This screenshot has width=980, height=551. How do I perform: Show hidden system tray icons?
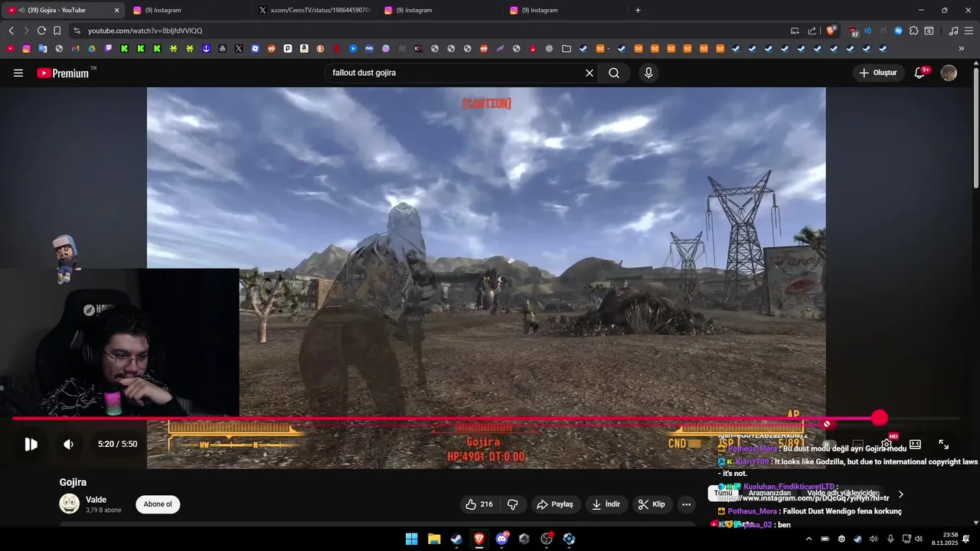click(x=809, y=539)
